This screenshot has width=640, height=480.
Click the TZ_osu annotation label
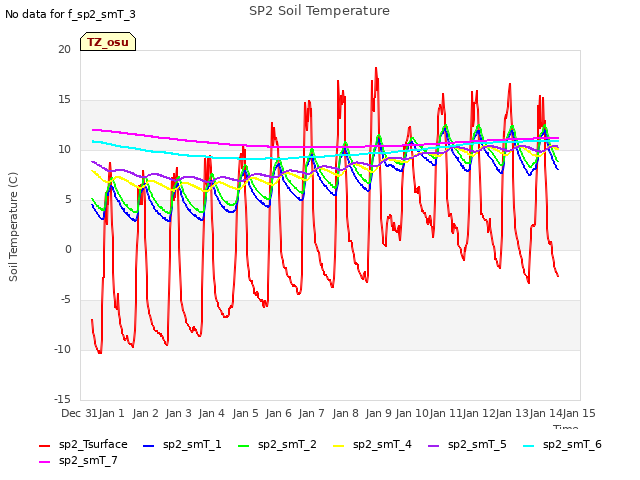(108, 42)
